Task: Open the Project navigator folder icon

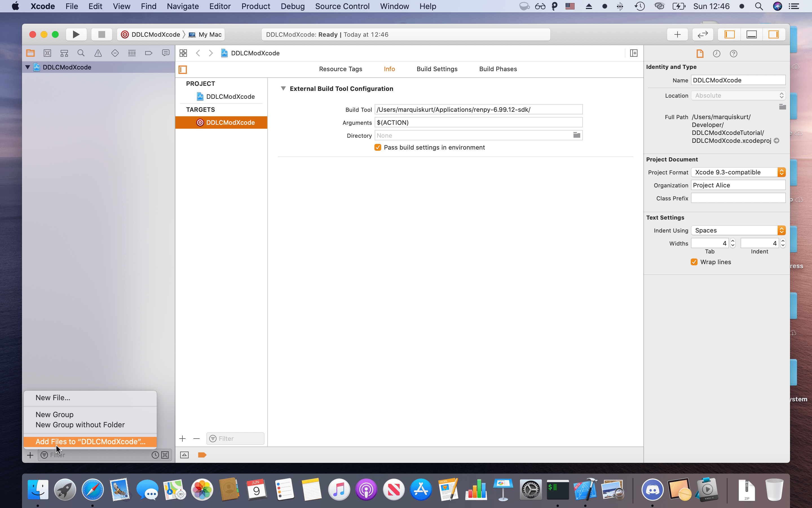Action: tap(30, 53)
